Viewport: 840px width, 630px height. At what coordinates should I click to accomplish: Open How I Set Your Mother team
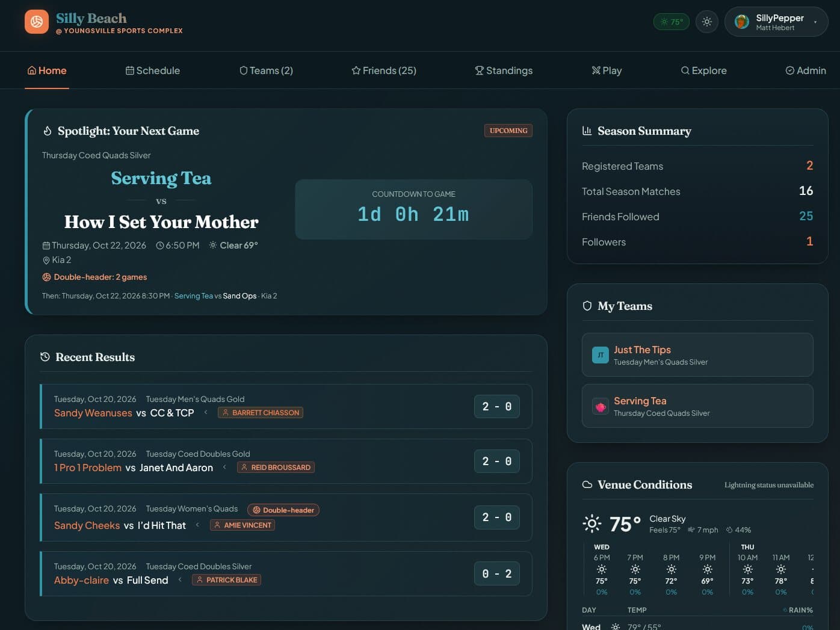tap(161, 222)
